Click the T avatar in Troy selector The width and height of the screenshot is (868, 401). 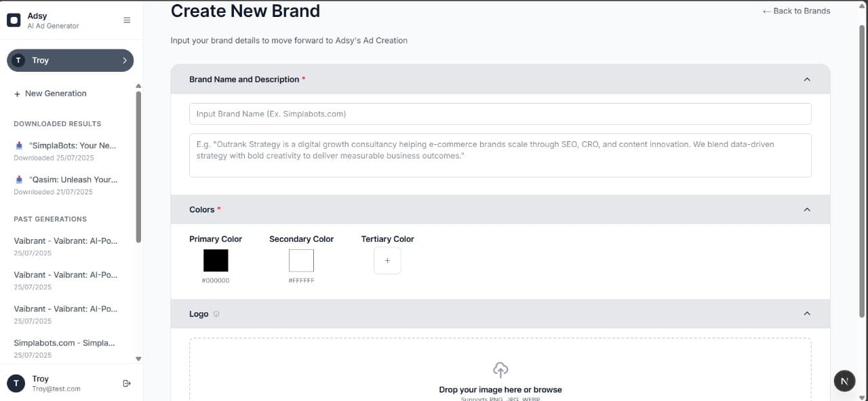(19, 60)
